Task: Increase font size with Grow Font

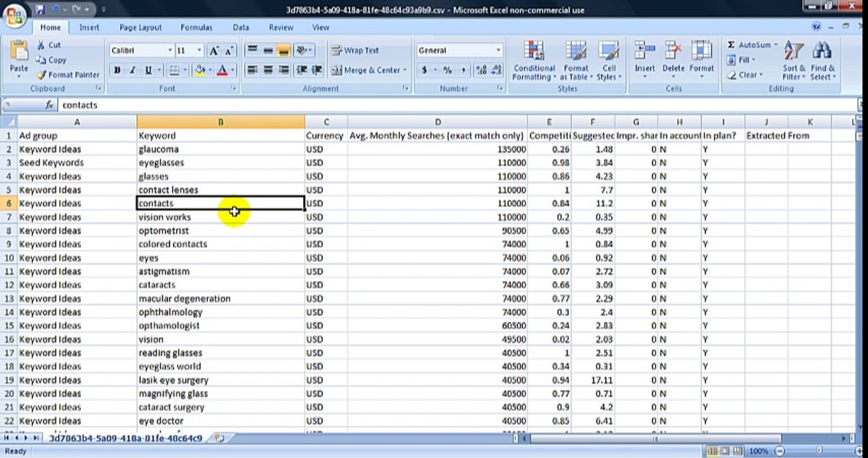Action: coord(214,50)
